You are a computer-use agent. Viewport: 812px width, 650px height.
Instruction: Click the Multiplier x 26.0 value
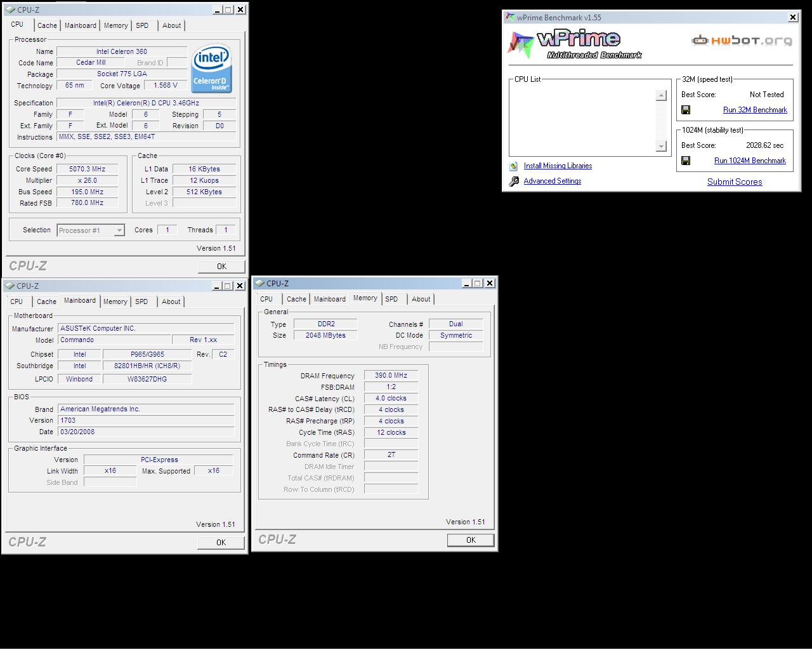click(x=88, y=180)
